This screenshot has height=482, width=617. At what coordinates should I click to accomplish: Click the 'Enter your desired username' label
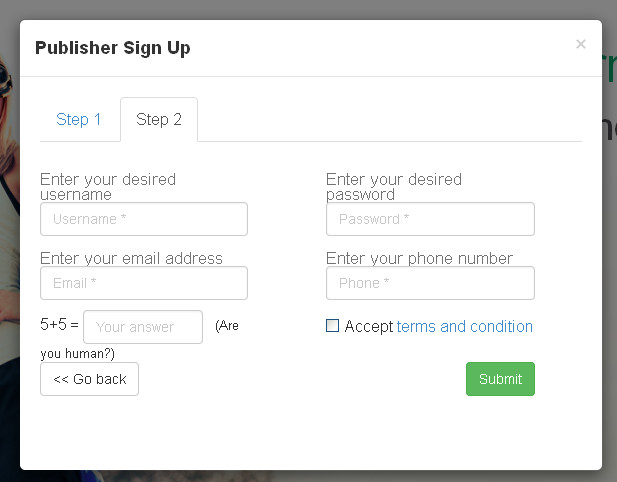coord(108,186)
